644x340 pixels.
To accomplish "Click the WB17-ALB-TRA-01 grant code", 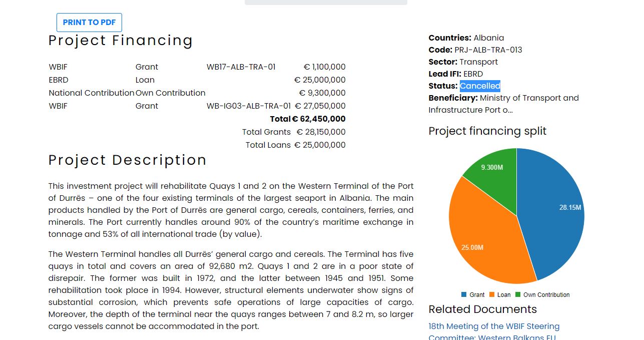I will point(241,67).
